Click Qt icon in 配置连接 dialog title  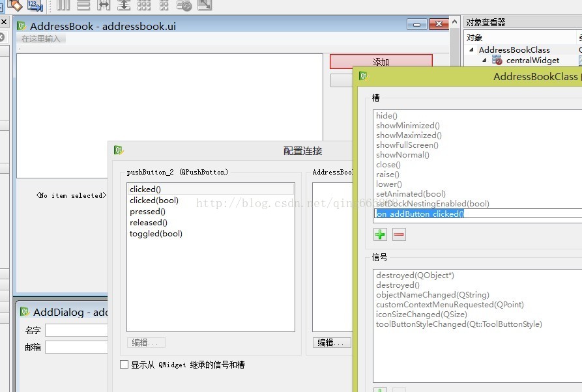coord(119,150)
